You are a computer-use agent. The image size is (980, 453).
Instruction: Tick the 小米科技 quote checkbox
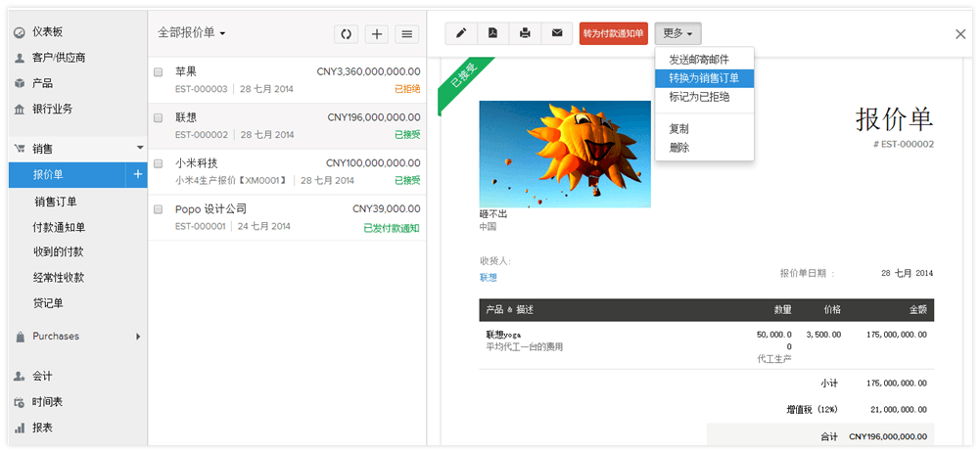pos(159,163)
